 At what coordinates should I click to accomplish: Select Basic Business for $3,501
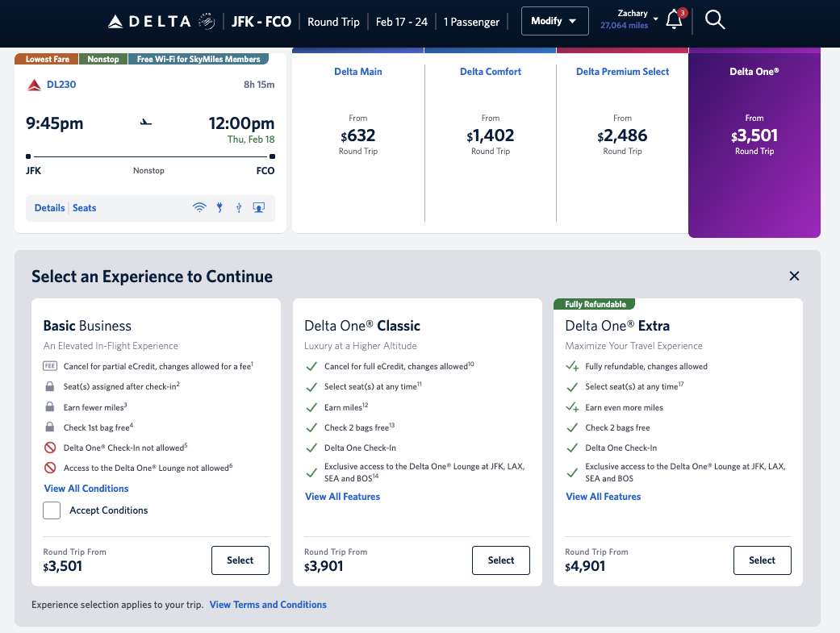(x=240, y=560)
